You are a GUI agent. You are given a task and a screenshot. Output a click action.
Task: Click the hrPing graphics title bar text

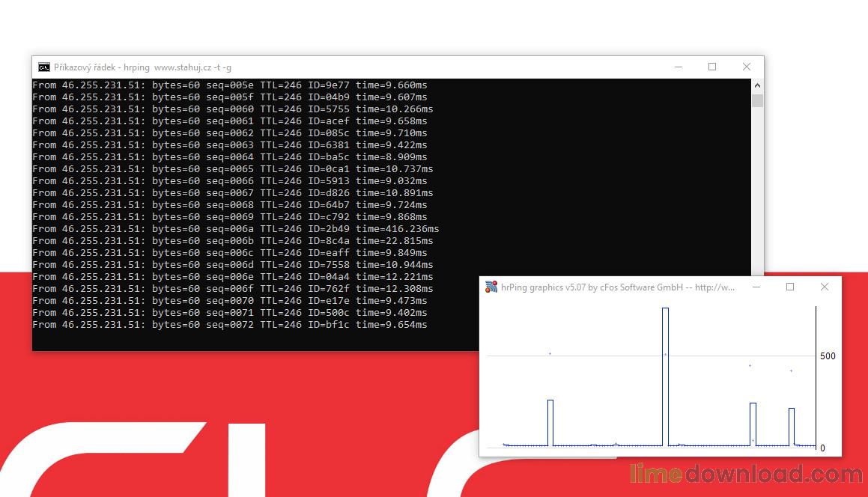(618, 287)
